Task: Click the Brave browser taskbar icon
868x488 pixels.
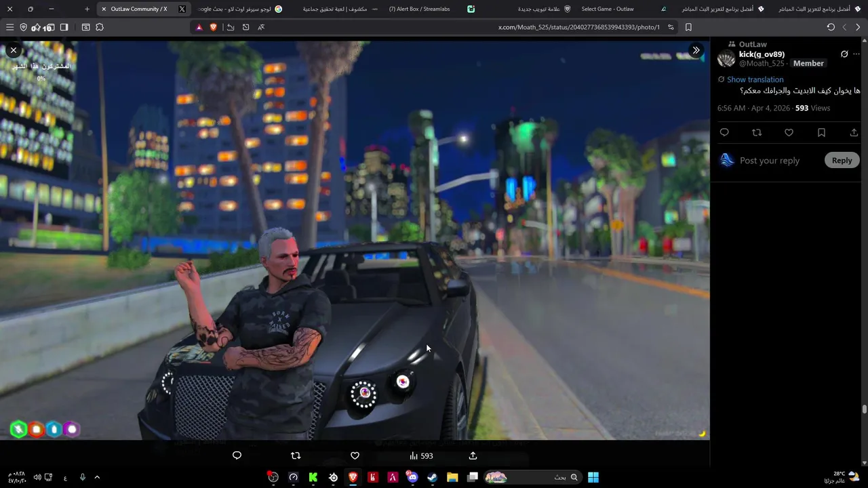Action: click(353, 477)
